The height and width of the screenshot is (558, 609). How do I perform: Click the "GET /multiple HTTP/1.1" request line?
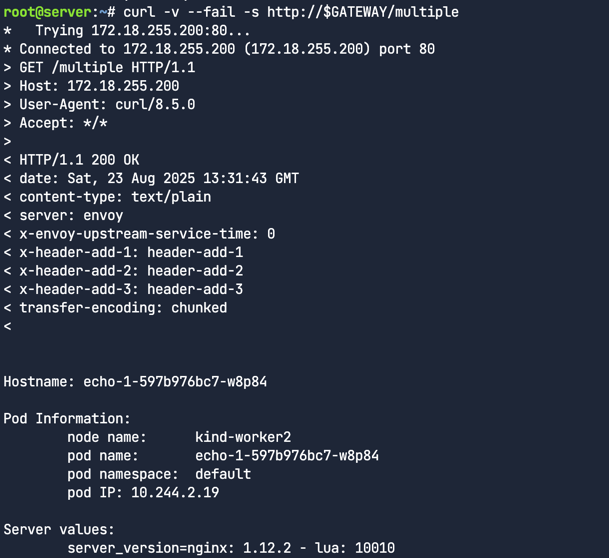coord(107,67)
